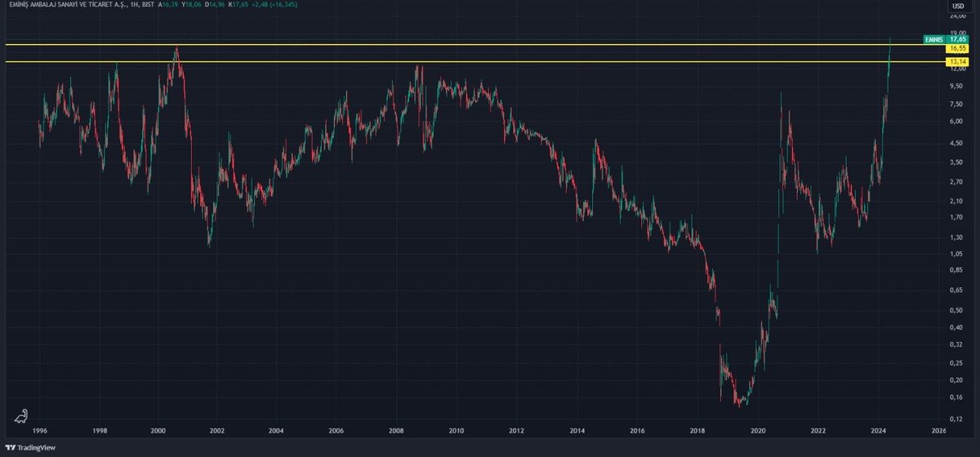This screenshot has width=980, height=457.
Task: Click the 2002 label on time axis
Action: pos(216,429)
